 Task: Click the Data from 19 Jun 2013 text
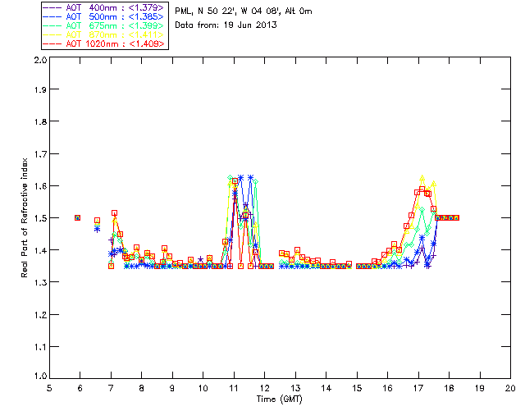226,25
